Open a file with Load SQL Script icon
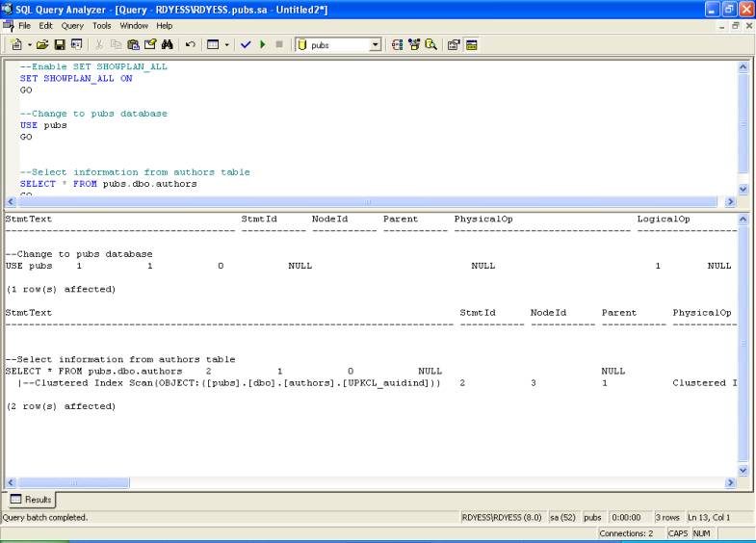 (x=43, y=44)
